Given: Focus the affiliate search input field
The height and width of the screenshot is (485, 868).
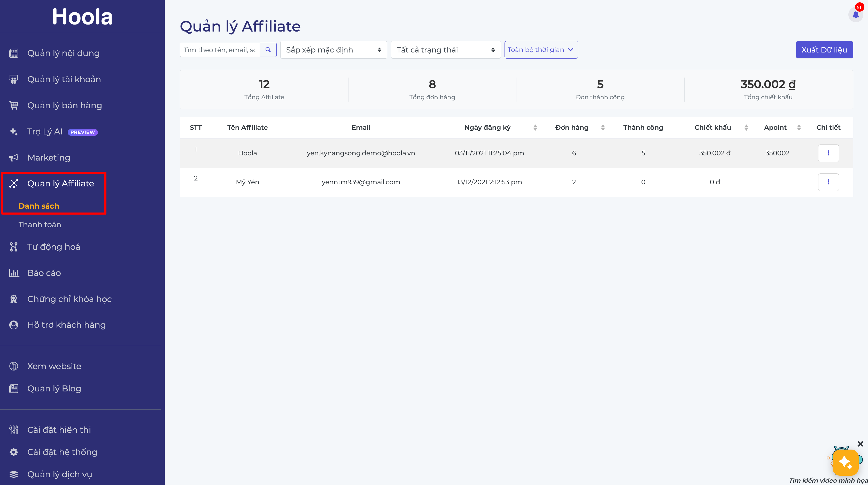Looking at the screenshot, I should click(220, 50).
